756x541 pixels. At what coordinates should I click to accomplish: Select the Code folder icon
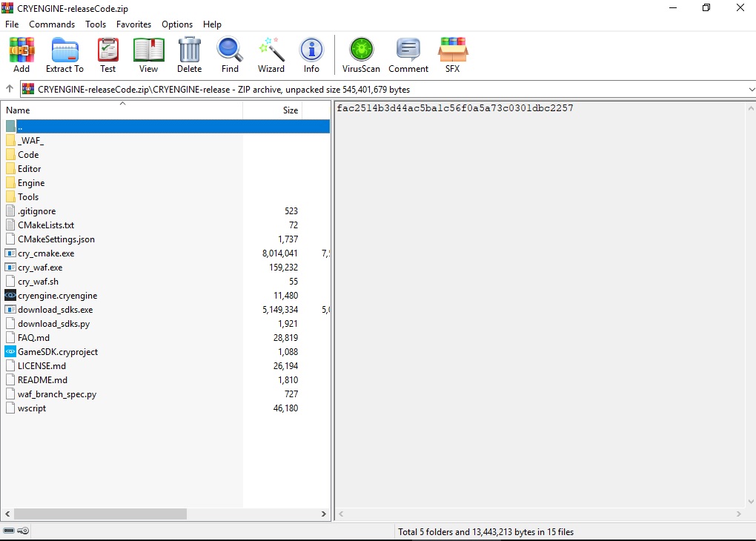click(x=10, y=154)
